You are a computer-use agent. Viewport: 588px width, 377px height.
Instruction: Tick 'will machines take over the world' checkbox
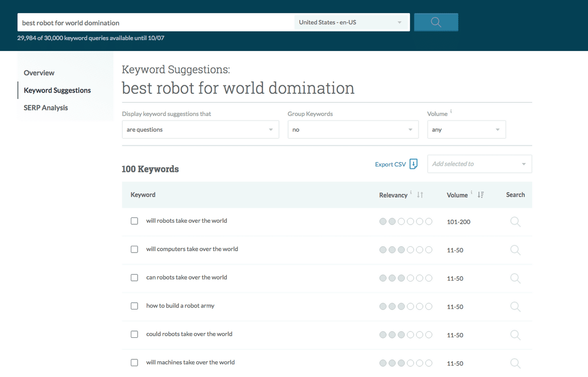134,363
